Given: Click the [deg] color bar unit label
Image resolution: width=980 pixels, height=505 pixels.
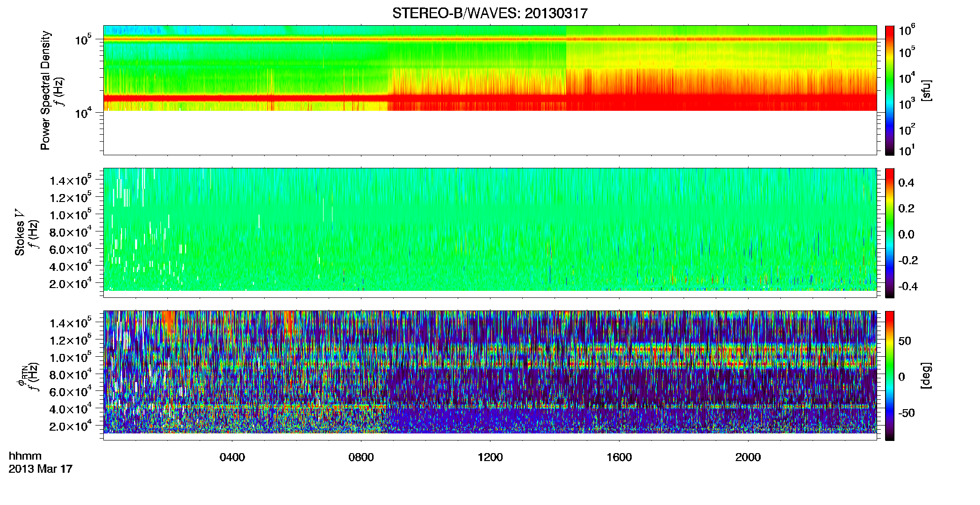Looking at the screenshot, I should pos(926,375).
